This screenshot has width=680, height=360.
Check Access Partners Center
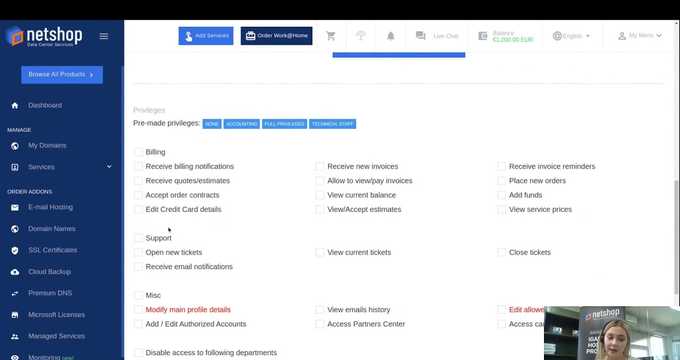coord(320,324)
